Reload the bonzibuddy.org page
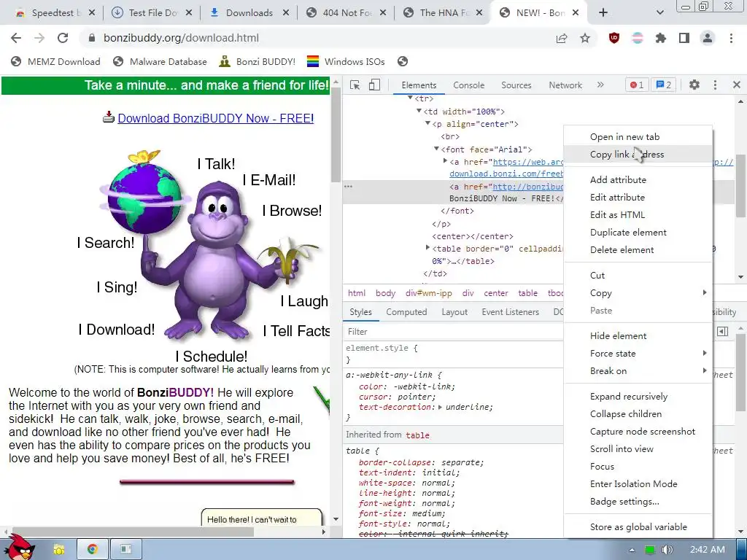This screenshot has width=747, height=560. click(63, 38)
